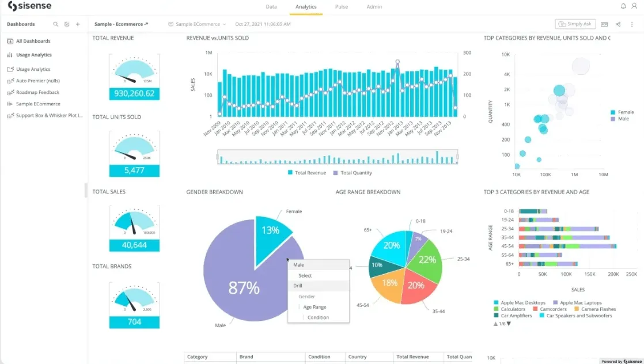Toggle Total Revenue legend item
Viewport: 644px width, 364px height.
[307, 173]
